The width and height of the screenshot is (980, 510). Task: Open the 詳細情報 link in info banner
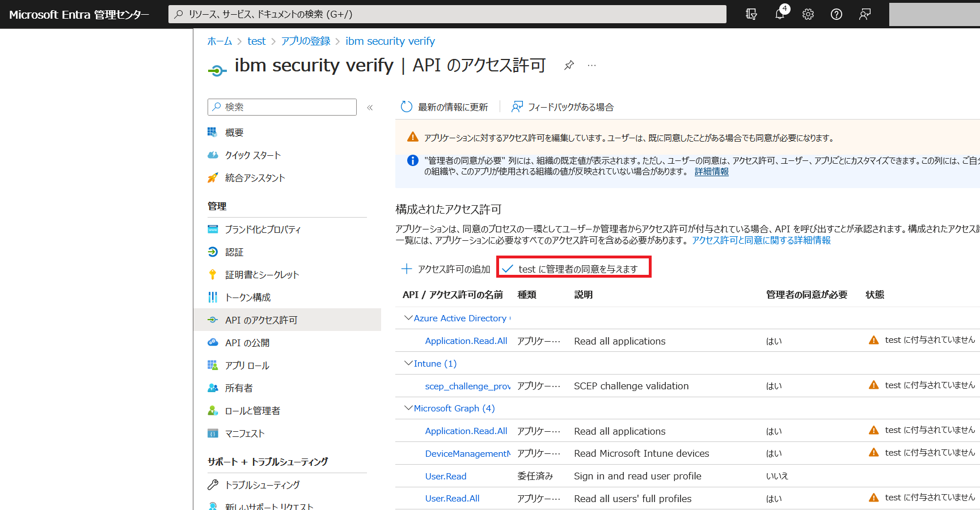click(711, 172)
